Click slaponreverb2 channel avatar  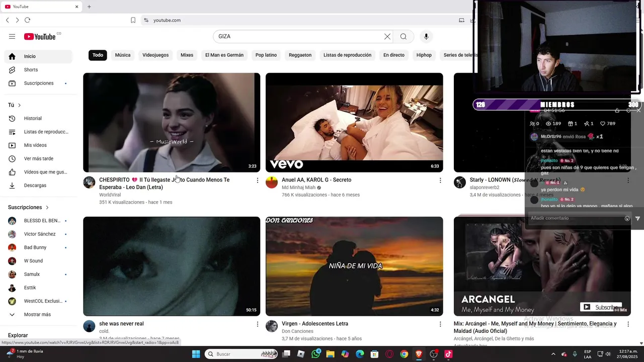pyautogui.click(x=460, y=182)
